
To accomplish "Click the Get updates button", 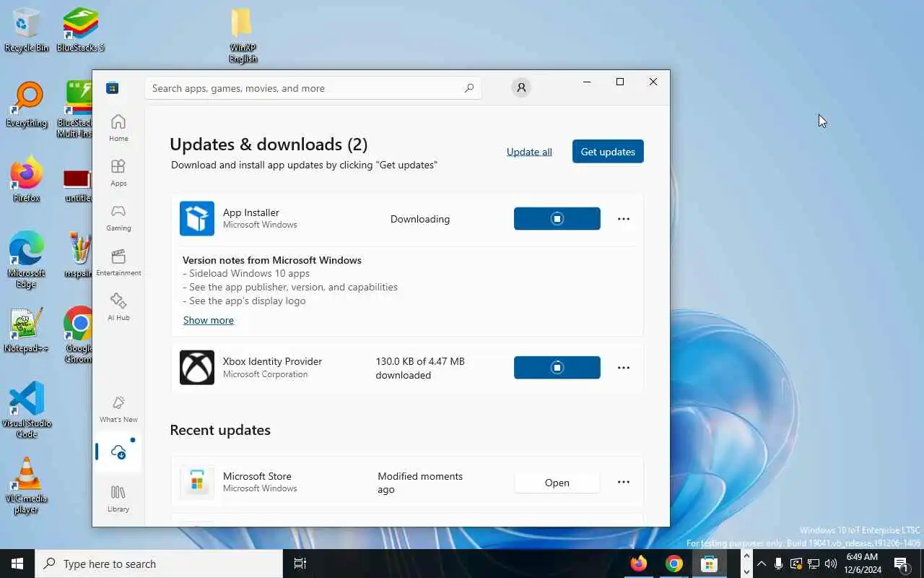I will coord(608,151).
